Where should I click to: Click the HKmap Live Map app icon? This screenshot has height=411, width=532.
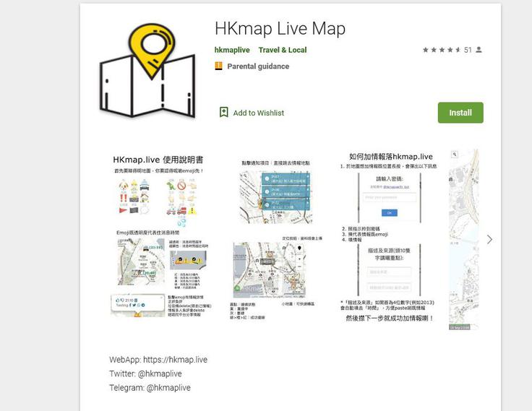(x=147, y=70)
